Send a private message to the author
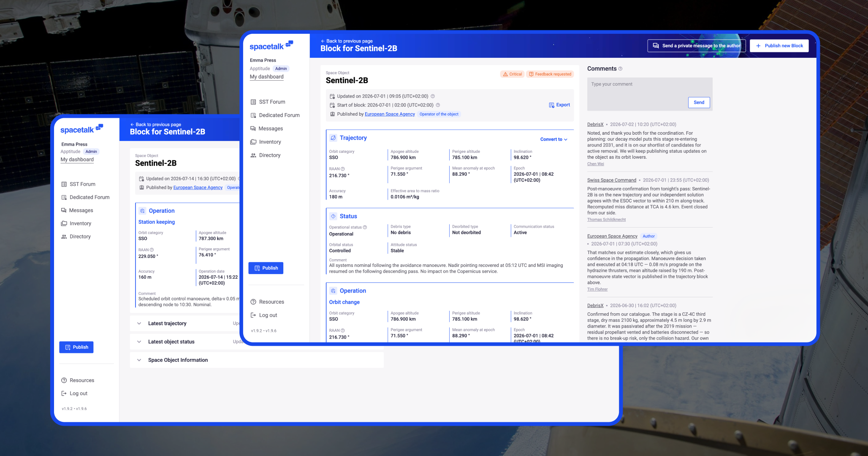Viewport: 868px width, 456px height. click(x=697, y=46)
